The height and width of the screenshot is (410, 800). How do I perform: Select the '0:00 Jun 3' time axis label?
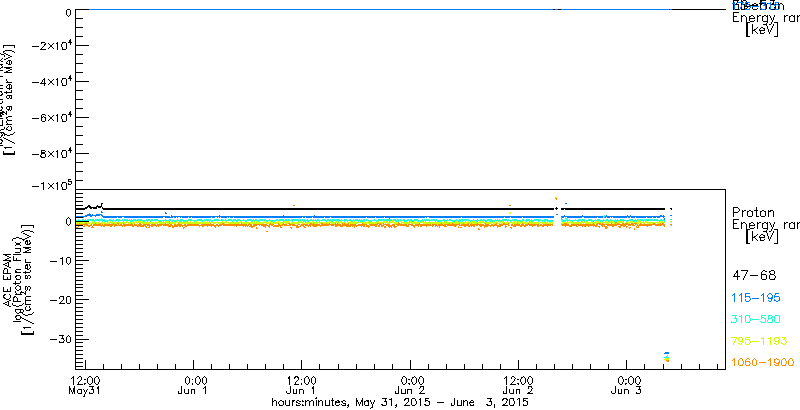[x=629, y=386]
